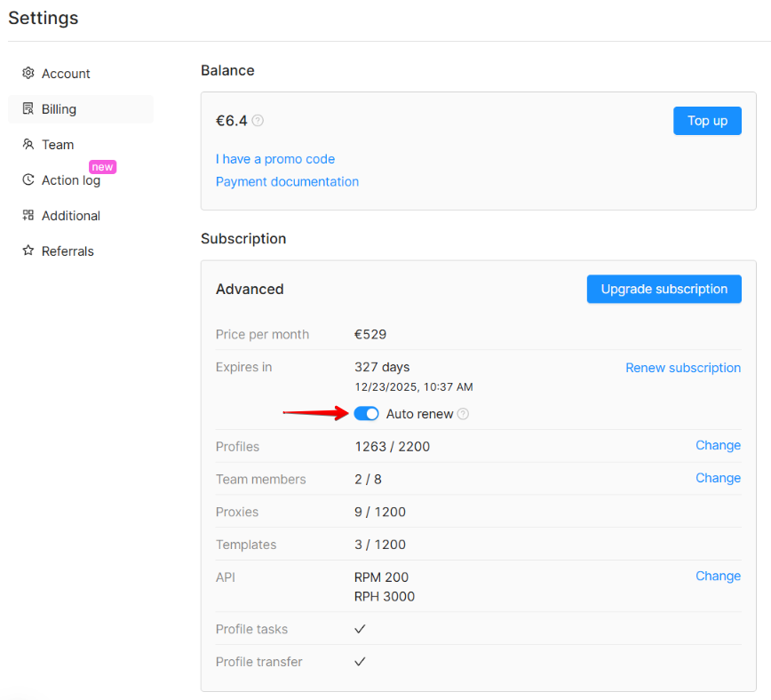
Task: Click the Renew subscription link
Action: click(x=683, y=368)
